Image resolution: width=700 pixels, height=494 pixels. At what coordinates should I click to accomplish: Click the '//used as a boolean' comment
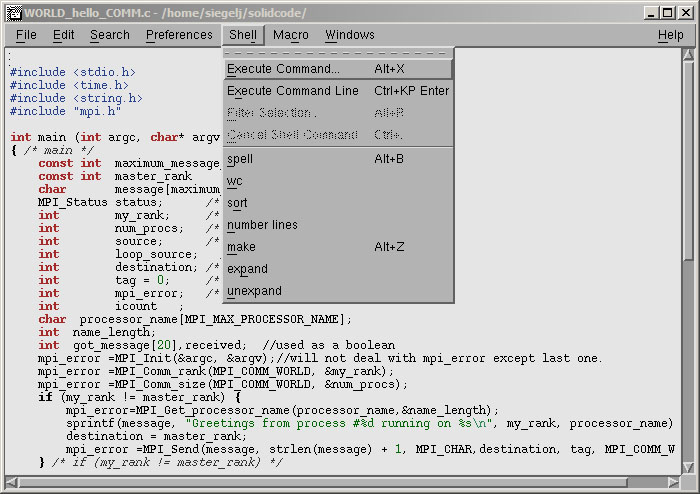click(x=329, y=345)
